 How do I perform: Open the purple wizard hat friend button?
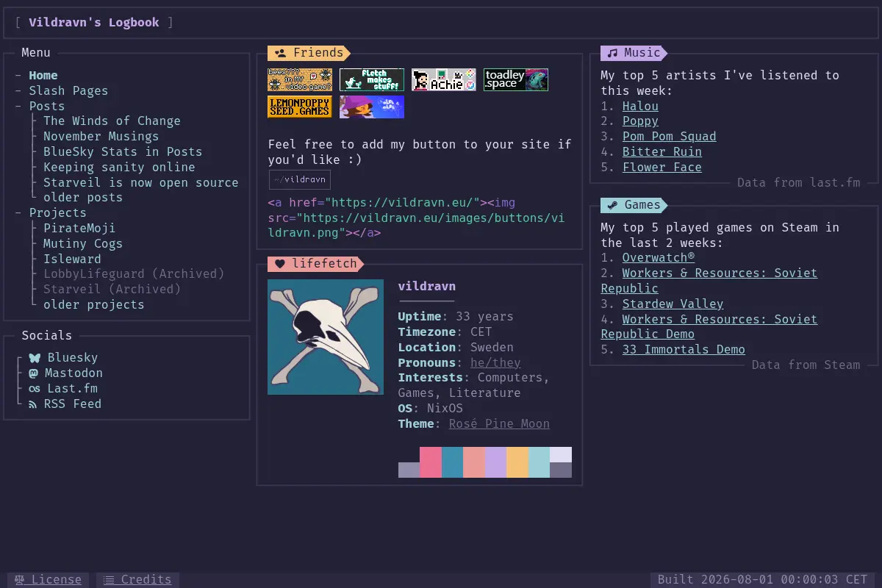(372, 107)
